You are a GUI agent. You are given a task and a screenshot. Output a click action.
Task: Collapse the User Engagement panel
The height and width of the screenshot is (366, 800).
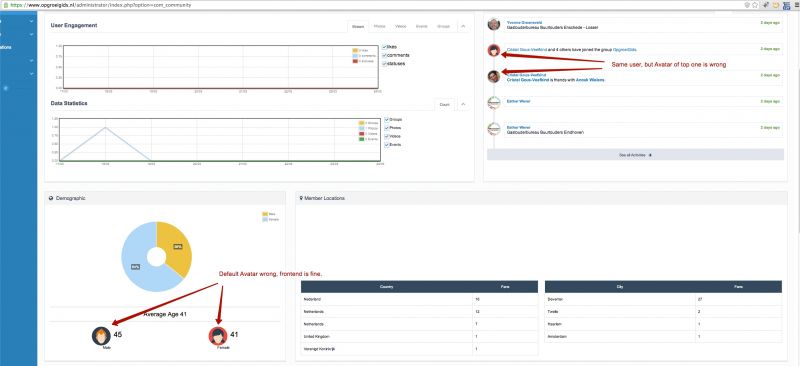463,26
